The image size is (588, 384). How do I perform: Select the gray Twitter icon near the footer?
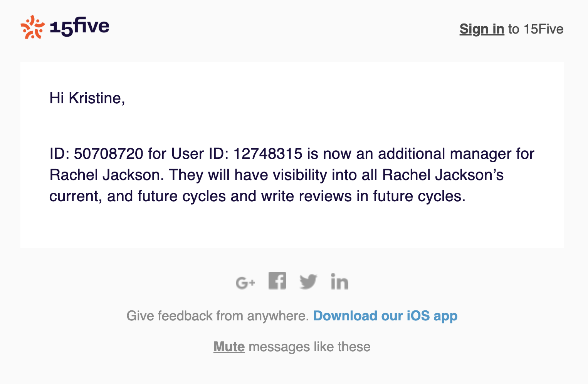coord(308,281)
